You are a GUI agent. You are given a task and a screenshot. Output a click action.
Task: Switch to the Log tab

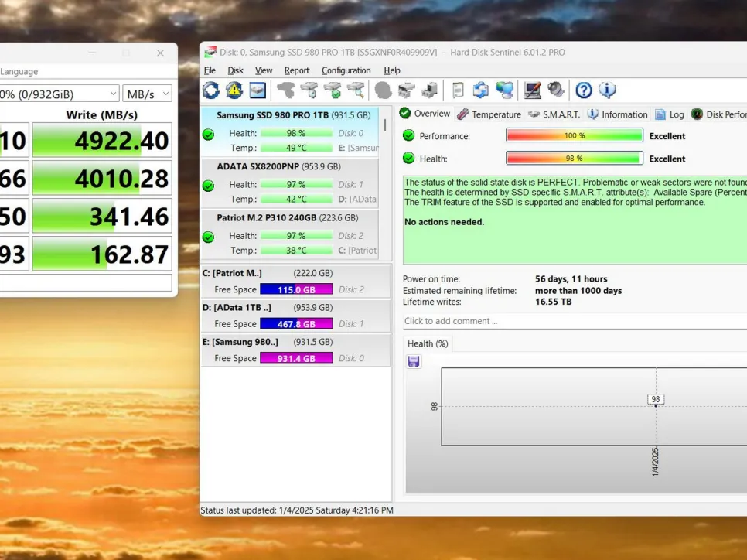coord(670,114)
